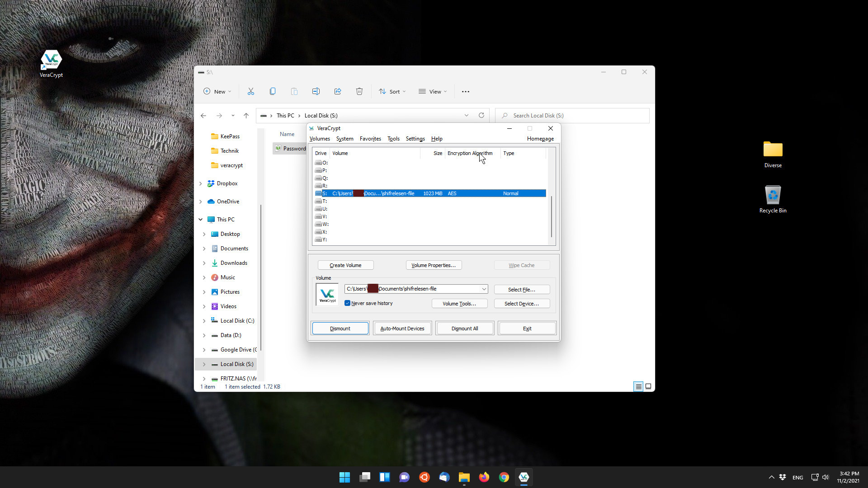Click the Select Device button
This screenshot has width=868, height=488.
(x=522, y=304)
